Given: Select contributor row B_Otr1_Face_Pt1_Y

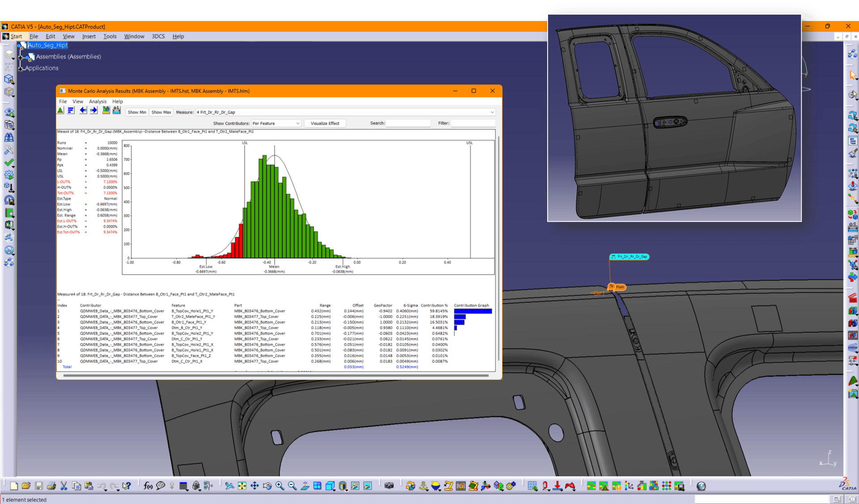Looking at the screenshot, I should pyautogui.click(x=275, y=322).
